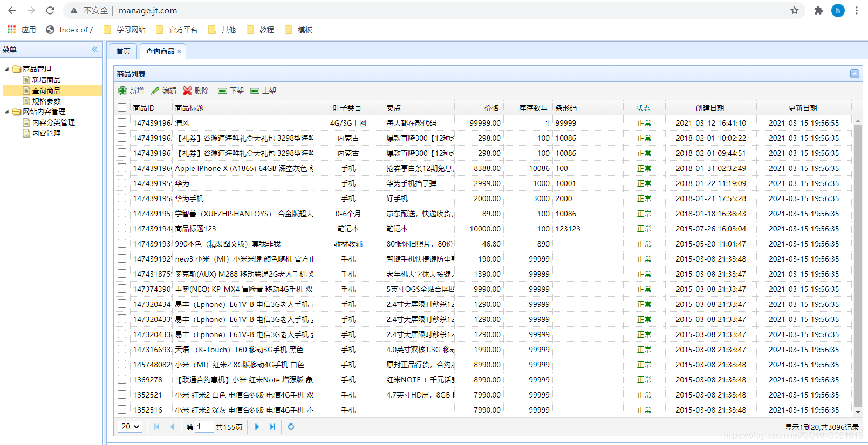
Task: Check the 990本色 row checkbox
Action: click(122, 243)
